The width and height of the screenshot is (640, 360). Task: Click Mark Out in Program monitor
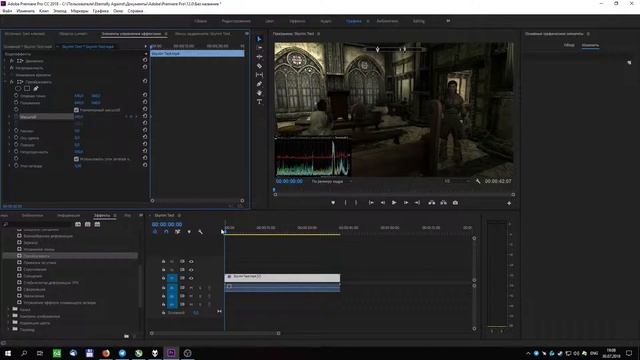point(356,202)
